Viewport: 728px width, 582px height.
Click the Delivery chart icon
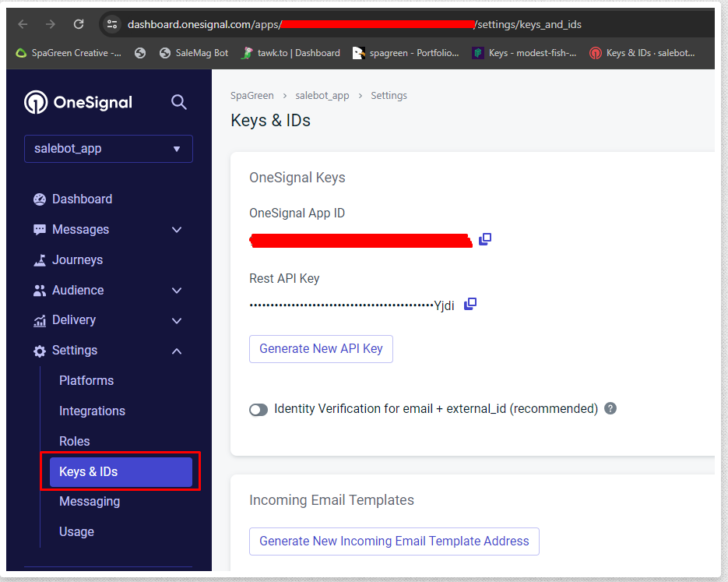(40, 320)
